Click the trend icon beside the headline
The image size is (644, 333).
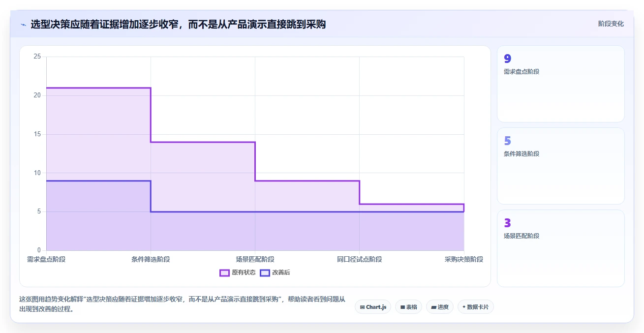click(23, 25)
